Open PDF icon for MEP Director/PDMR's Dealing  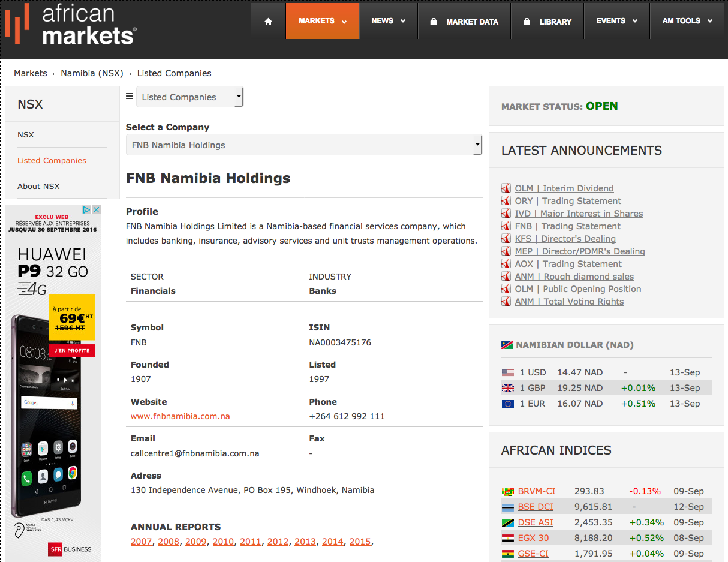click(x=506, y=251)
